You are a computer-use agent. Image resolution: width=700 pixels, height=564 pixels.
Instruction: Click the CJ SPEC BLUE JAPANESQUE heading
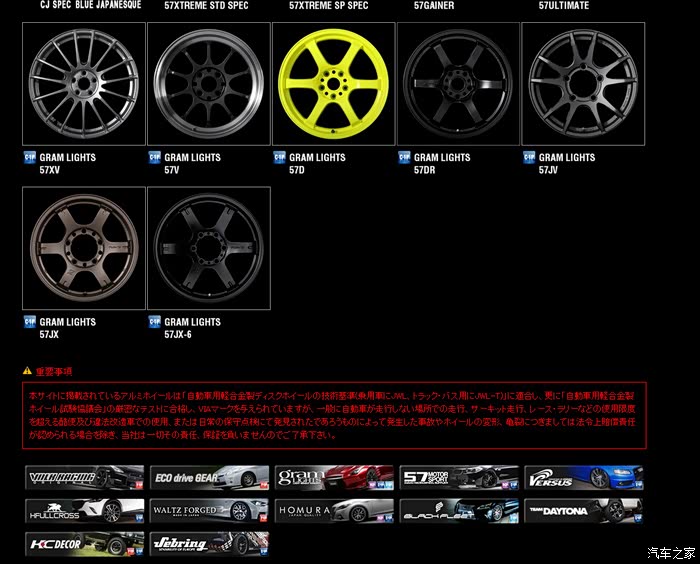[91, 5]
